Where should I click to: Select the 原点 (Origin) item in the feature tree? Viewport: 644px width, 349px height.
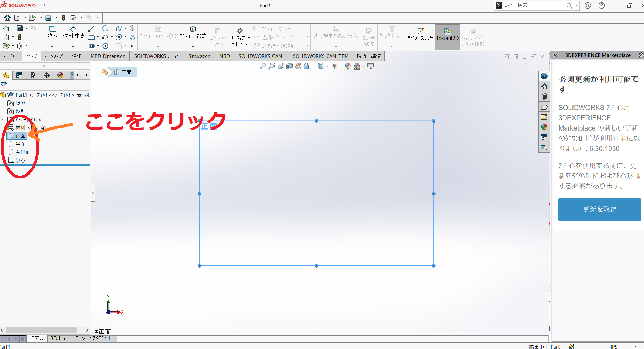pos(17,160)
